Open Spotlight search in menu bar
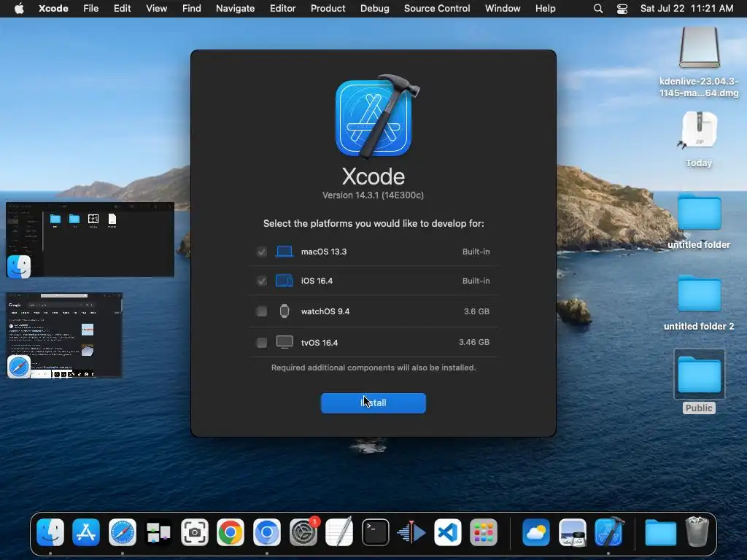 point(598,9)
